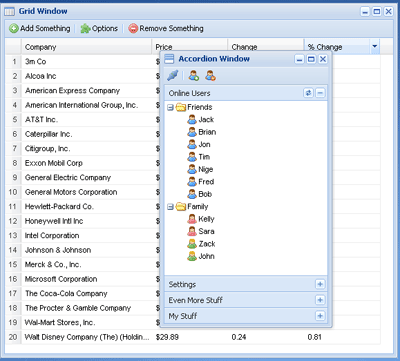The height and width of the screenshot is (361, 400).
Task: Select the AT&T Inc. row
Action: click(x=83, y=120)
